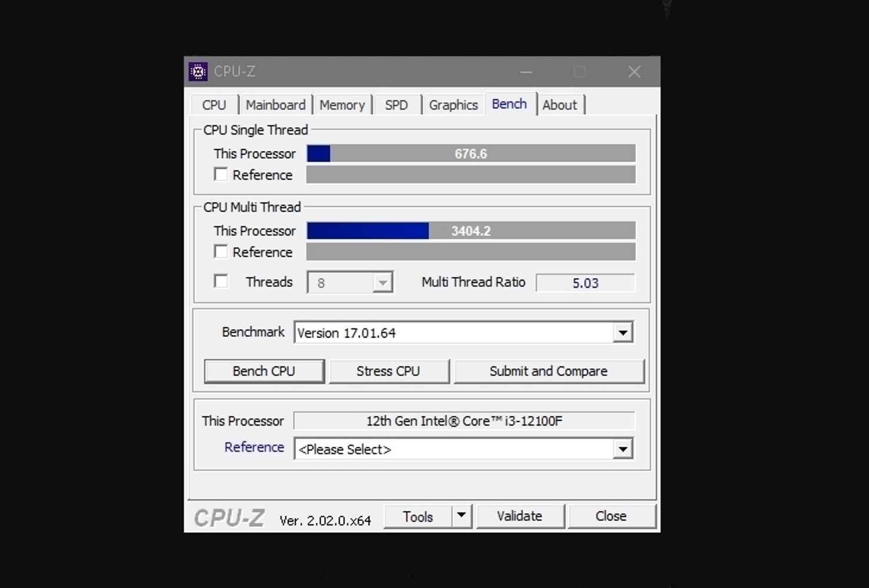This screenshot has height=588, width=869.
Task: Click the Stress CPU button
Action: click(x=388, y=371)
